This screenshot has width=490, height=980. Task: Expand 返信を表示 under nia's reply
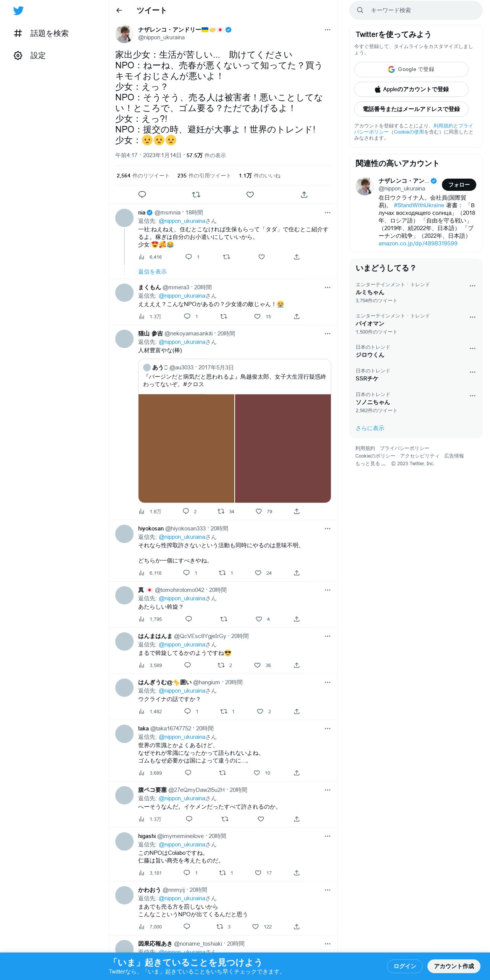pos(152,272)
